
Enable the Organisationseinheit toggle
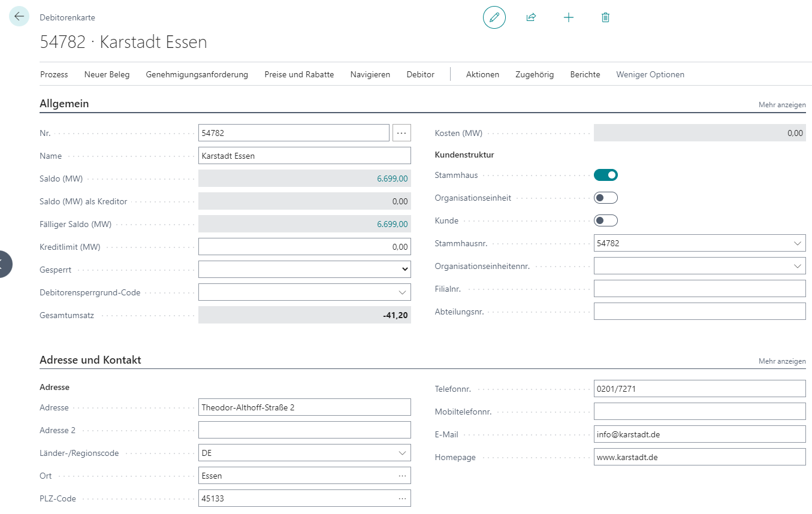pyautogui.click(x=605, y=198)
